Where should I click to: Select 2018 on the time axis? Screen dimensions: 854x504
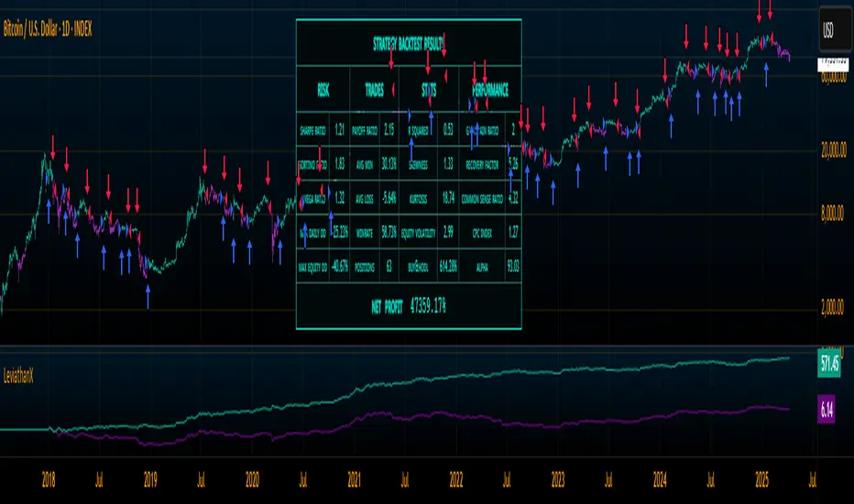point(49,477)
